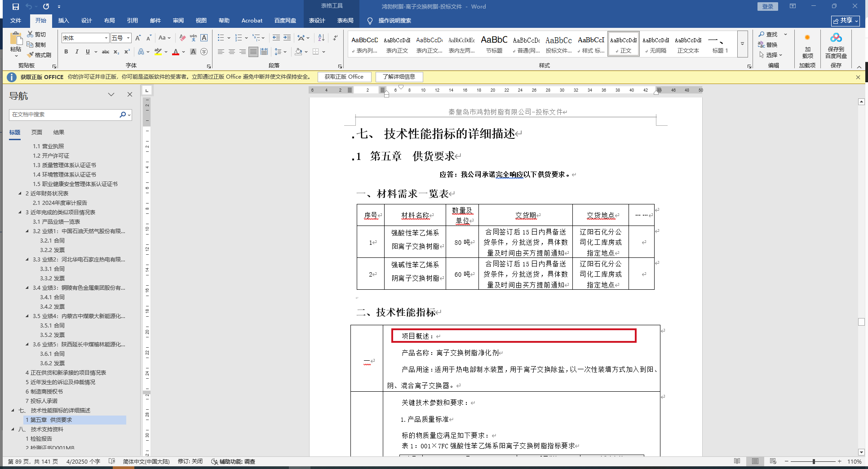Toggle align left
Viewport: 868px width, 469px height.
click(221, 52)
